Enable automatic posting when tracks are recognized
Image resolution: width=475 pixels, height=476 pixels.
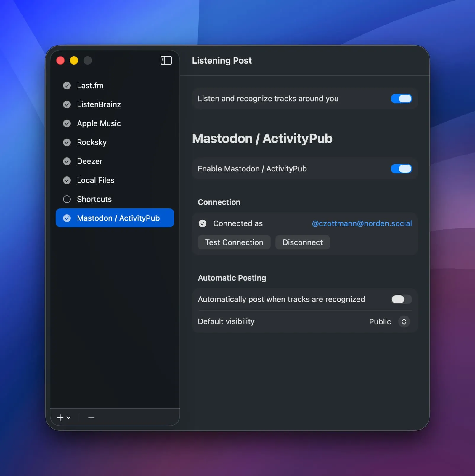tap(401, 299)
